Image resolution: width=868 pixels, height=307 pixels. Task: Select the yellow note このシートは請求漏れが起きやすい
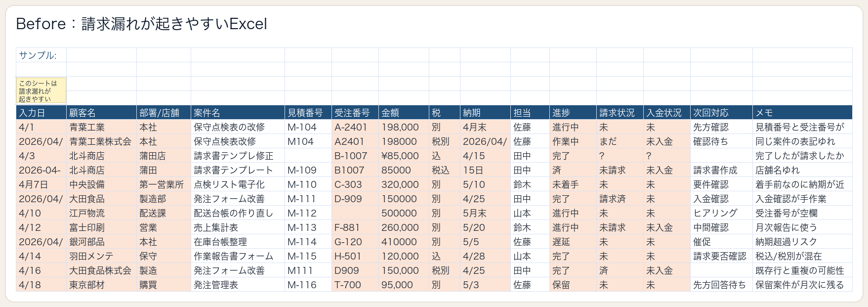41,91
